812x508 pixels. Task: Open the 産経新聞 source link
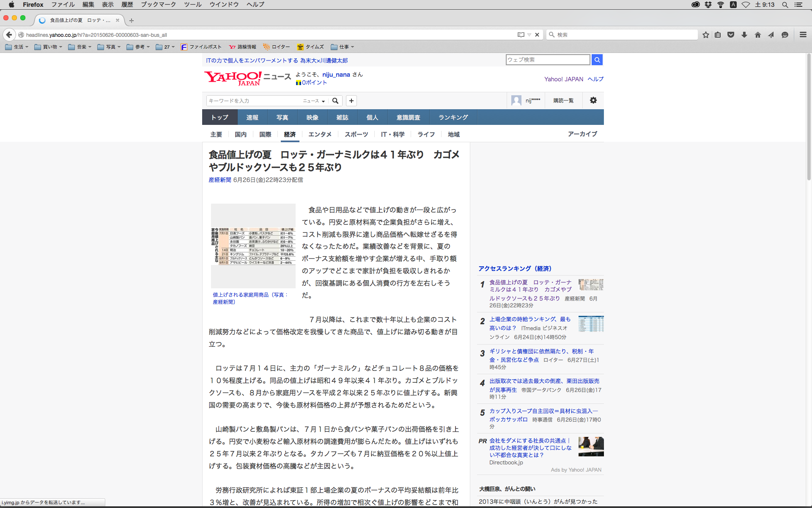tap(219, 180)
